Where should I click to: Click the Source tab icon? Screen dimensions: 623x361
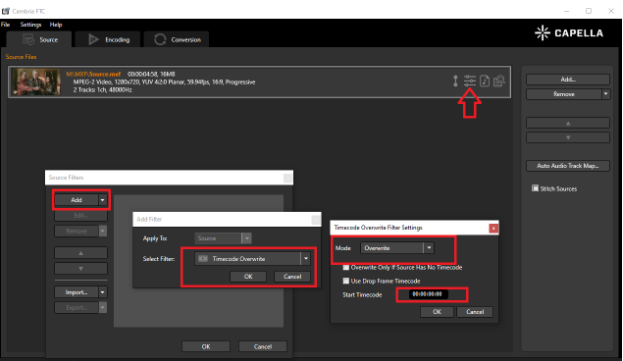click(29, 40)
